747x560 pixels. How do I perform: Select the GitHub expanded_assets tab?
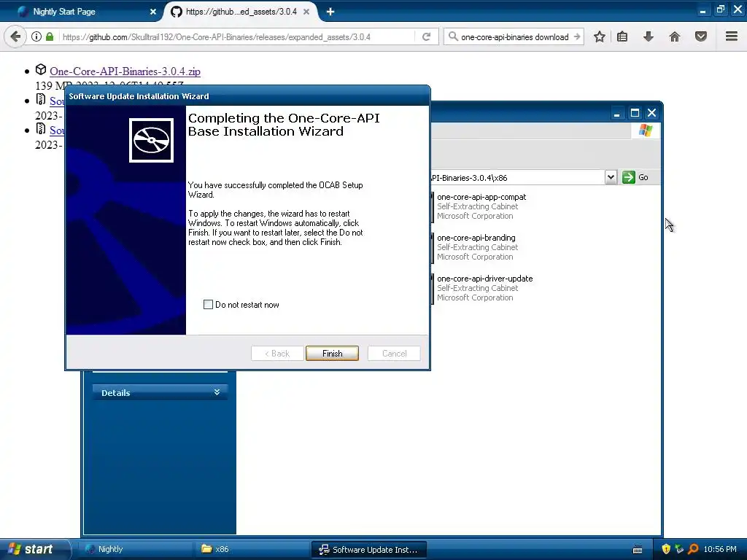pos(241,12)
